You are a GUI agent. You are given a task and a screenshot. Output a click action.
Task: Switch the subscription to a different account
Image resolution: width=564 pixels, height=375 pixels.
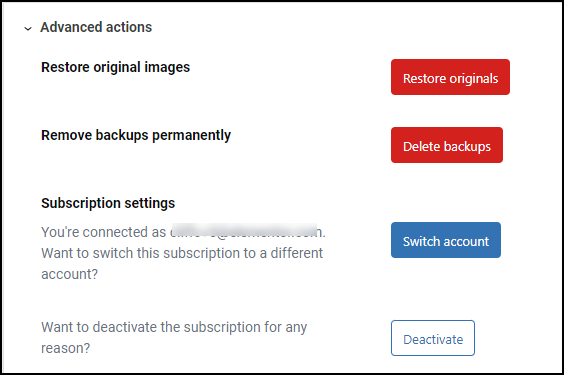click(x=446, y=240)
